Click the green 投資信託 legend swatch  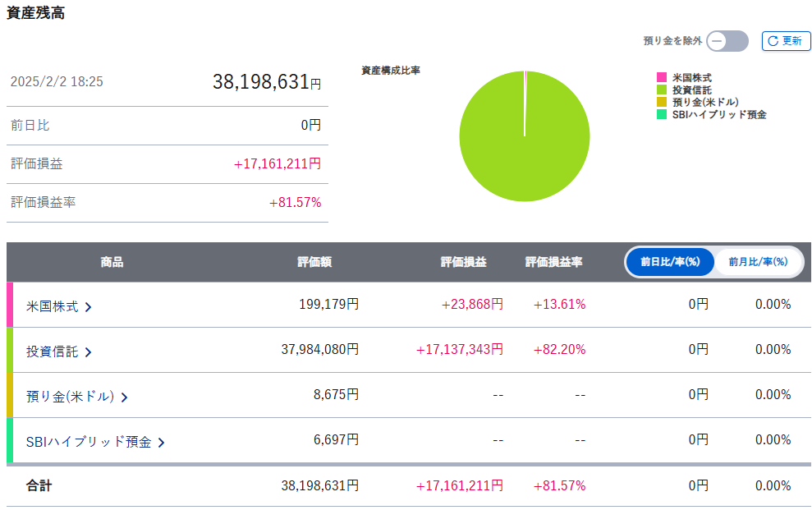click(662, 90)
